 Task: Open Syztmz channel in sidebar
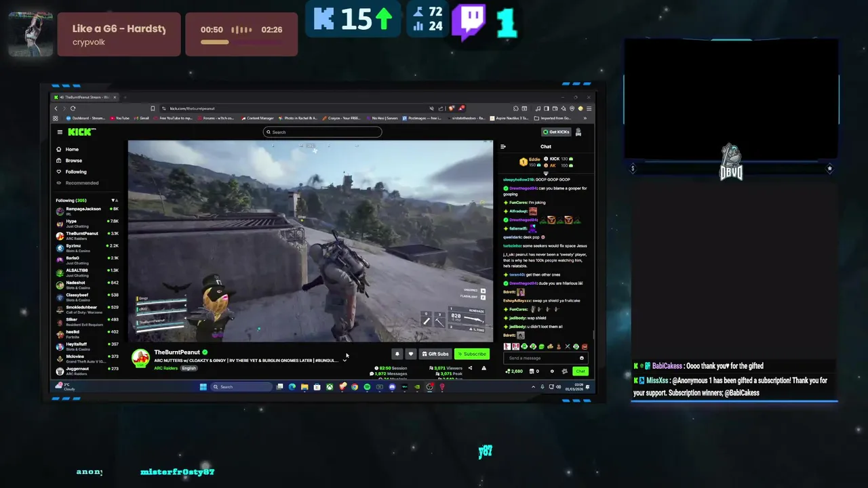tap(87, 247)
